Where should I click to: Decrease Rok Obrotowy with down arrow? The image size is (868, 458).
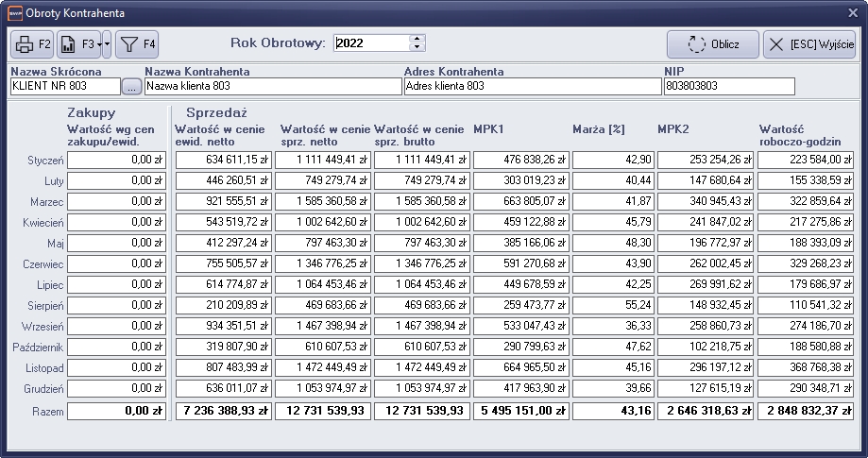coord(417,47)
